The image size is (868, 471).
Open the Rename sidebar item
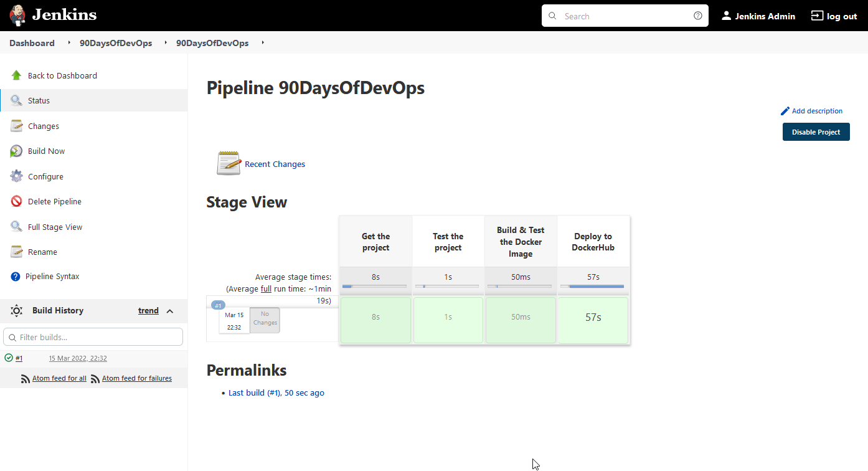coord(42,252)
